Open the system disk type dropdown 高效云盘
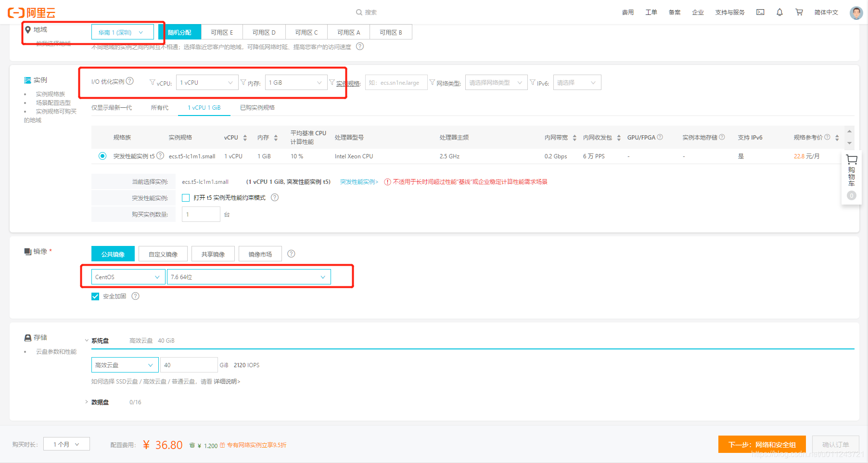The width and height of the screenshot is (868, 463). click(125, 365)
